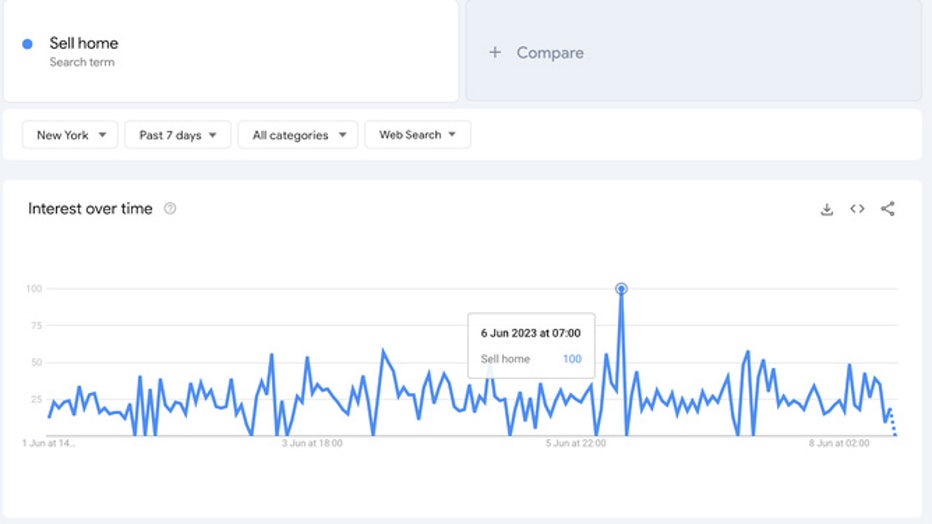Click the 6 Jun 2023 tooltip box
This screenshot has width=932, height=524.
[530, 345]
